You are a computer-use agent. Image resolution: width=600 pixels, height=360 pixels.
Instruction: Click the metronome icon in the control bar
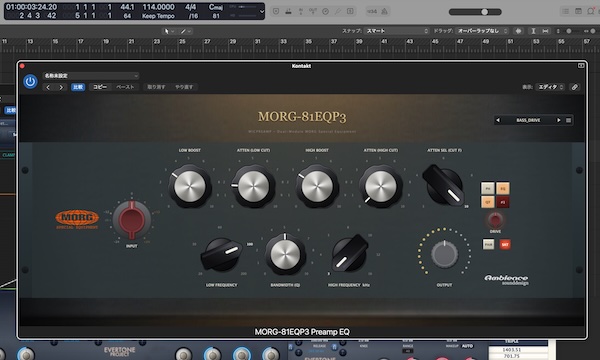[x=385, y=11]
